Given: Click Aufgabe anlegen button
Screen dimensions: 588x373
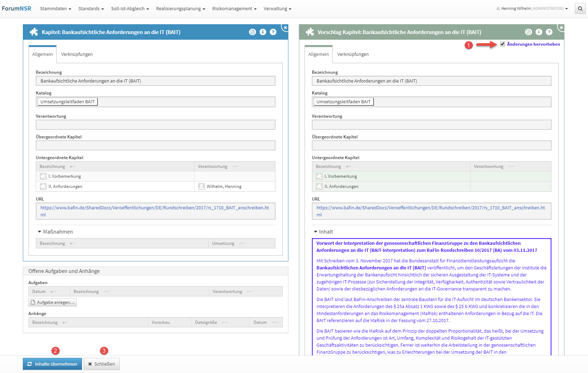Looking at the screenshot, I should tap(52, 302).
